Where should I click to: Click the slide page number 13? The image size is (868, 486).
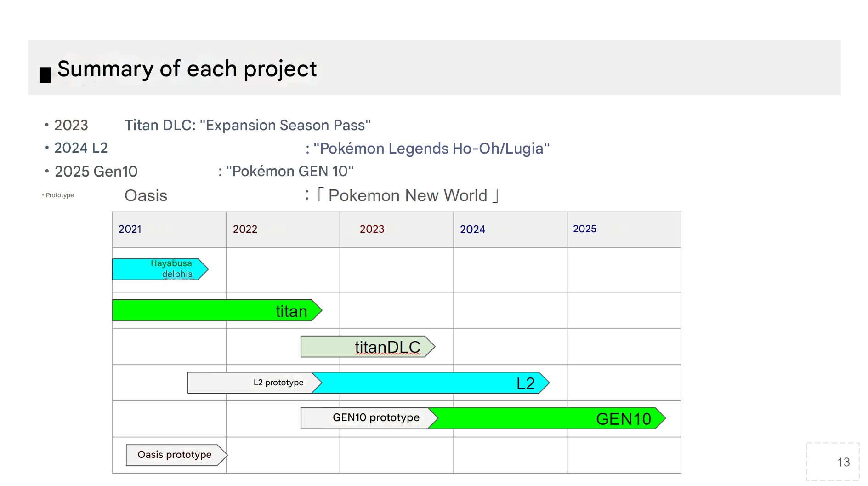click(x=843, y=462)
